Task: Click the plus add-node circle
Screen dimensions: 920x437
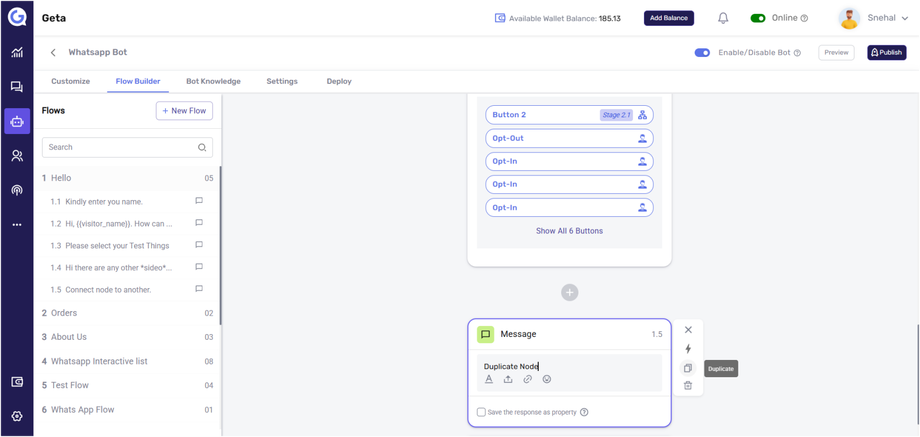Action: [x=569, y=292]
